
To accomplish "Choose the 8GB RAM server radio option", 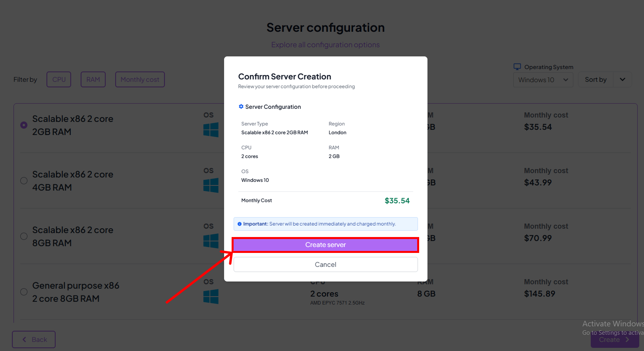I will pos(23,236).
